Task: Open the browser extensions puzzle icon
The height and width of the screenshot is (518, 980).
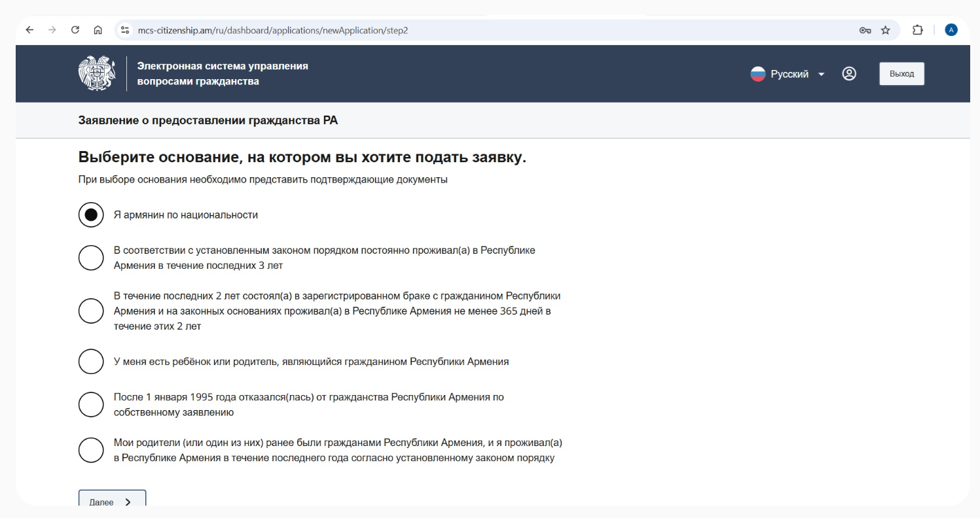Action: (918, 29)
